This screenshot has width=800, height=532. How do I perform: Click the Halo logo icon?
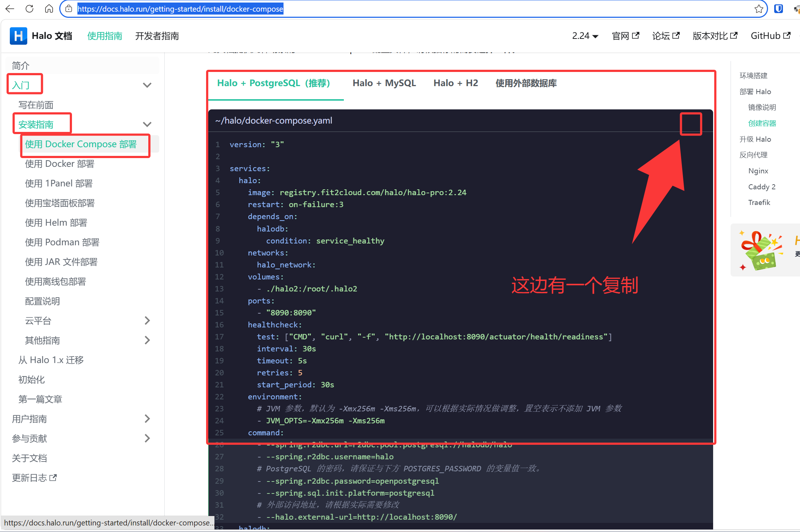click(18, 36)
